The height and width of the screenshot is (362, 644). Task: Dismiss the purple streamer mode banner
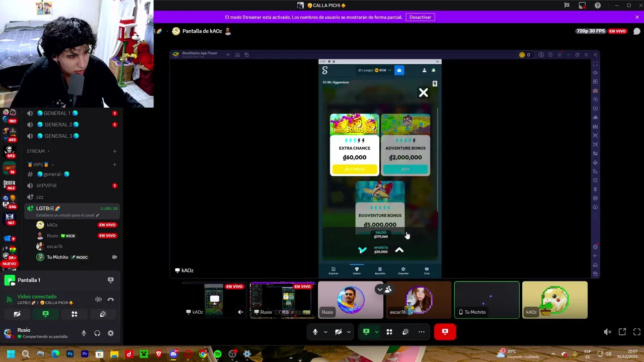coord(637,17)
